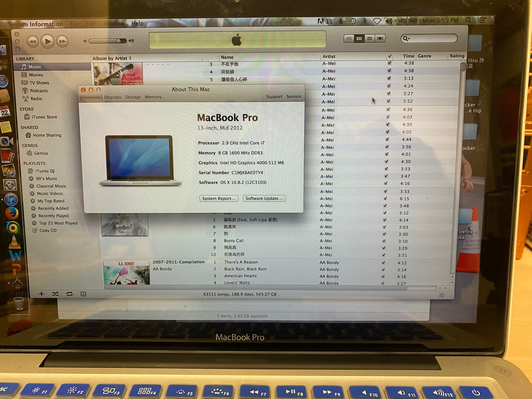The width and height of the screenshot is (532, 399).
Task: Click the Spotlight magnifier in menu bar
Action: pos(468,20)
